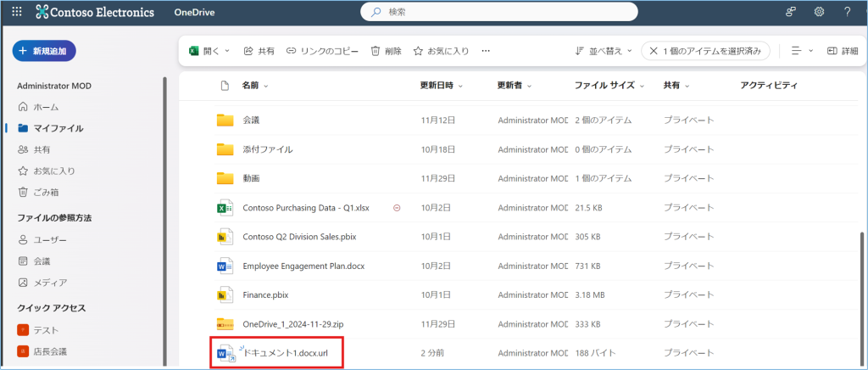Open the app launcher waffle icon

[x=17, y=12]
